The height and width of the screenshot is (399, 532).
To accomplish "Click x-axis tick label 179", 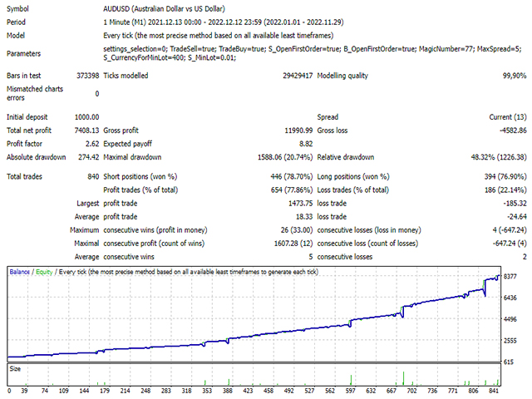I will (105, 391).
